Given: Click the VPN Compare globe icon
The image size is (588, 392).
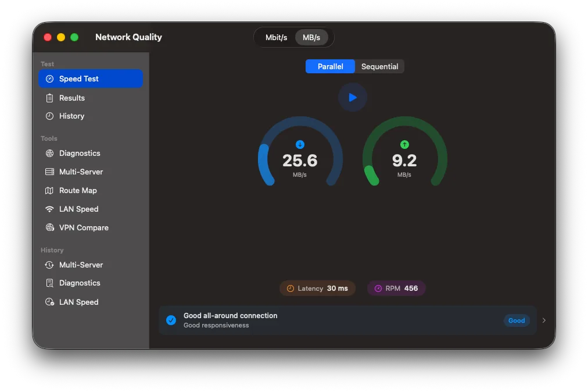Looking at the screenshot, I should tap(49, 227).
